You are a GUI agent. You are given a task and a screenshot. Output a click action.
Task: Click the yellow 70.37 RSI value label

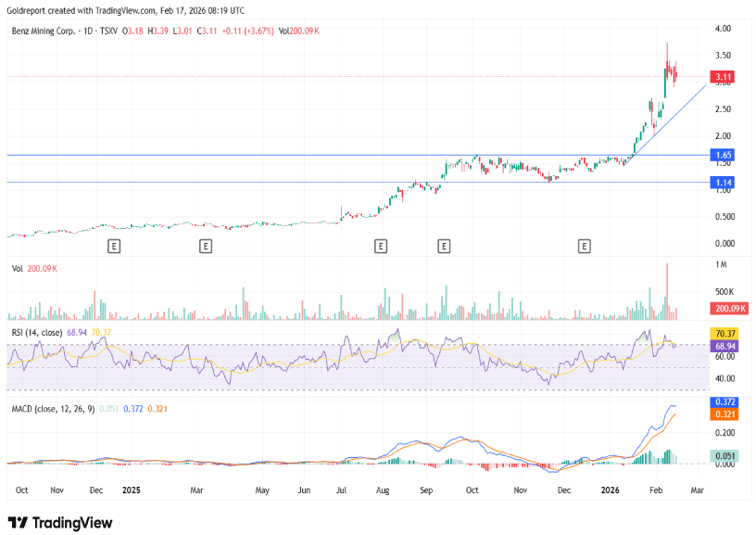click(724, 333)
